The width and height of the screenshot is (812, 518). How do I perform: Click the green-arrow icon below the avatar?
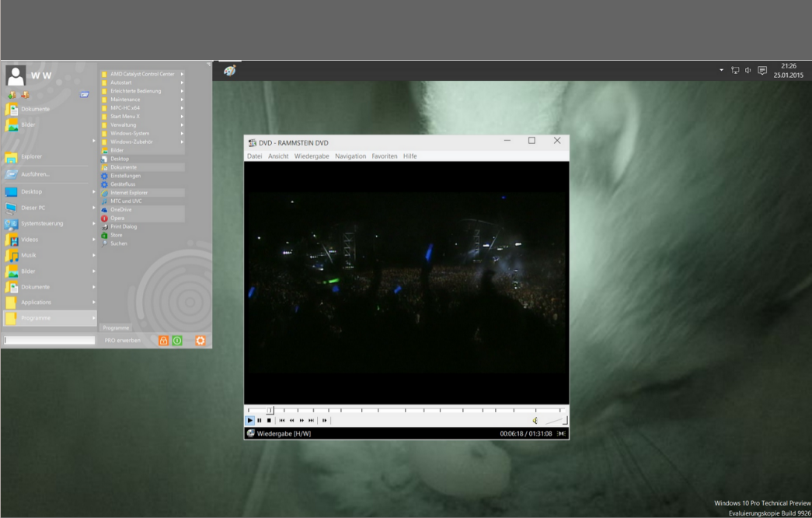[12, 95]
